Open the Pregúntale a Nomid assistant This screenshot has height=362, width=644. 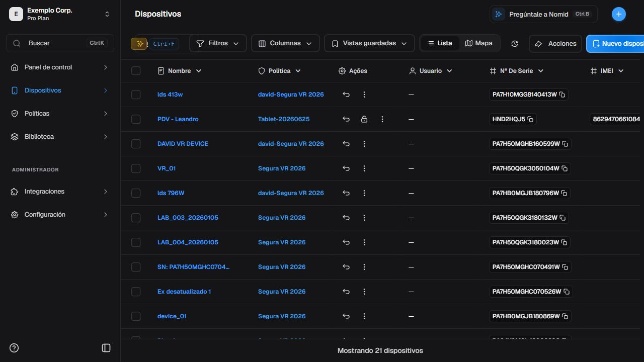(543, 14)
